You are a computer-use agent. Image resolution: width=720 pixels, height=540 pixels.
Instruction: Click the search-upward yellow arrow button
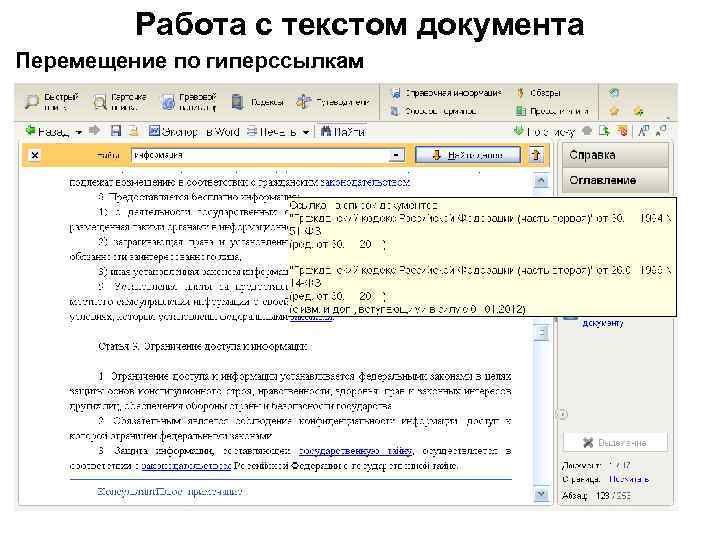536,155
